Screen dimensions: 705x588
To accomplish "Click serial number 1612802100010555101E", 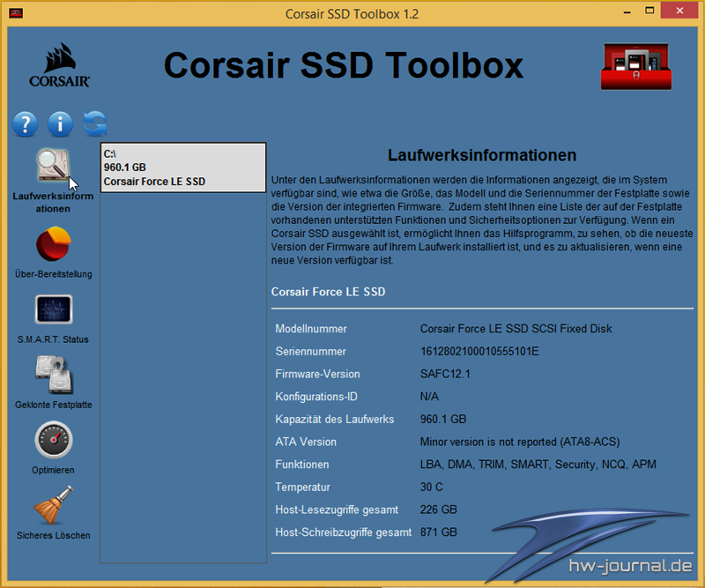I will [479, 352].
